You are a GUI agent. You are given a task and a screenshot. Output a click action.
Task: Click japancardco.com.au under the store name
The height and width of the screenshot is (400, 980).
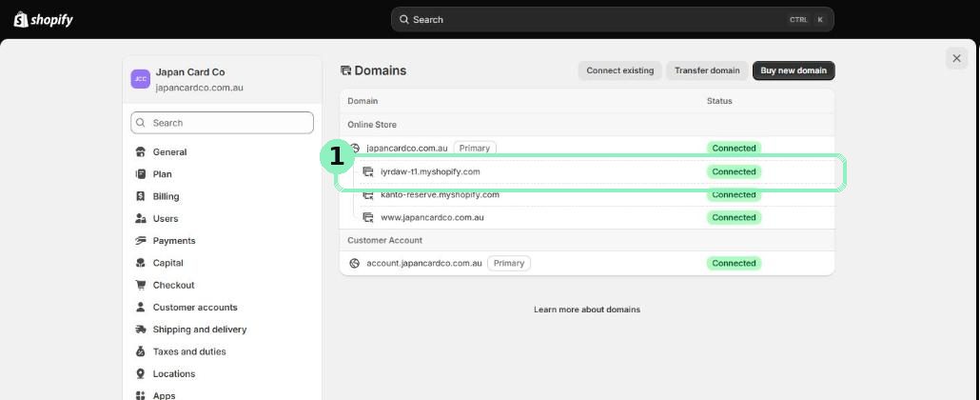pyautogui.click(x=200, y=88)
